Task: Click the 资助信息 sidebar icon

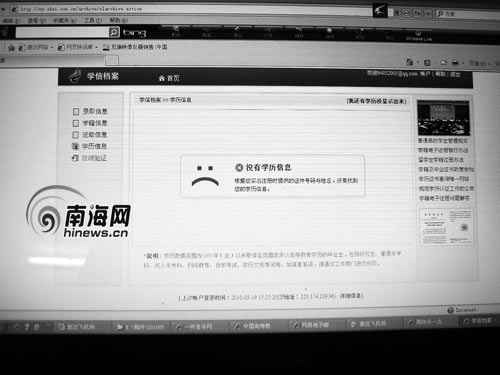Action: click(76, 135)
